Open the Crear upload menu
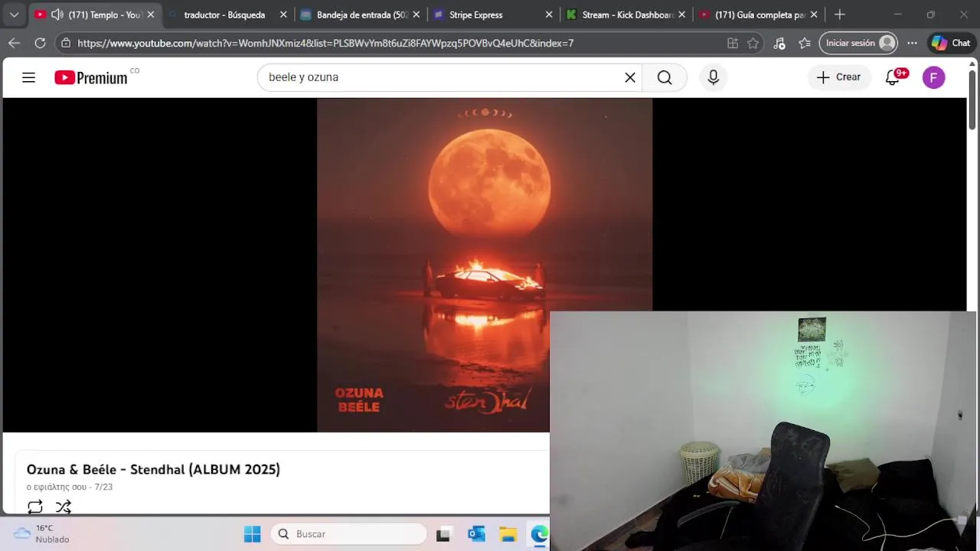Image resolution: width=980 pixels, height=551 pixels. click(839, 77)
